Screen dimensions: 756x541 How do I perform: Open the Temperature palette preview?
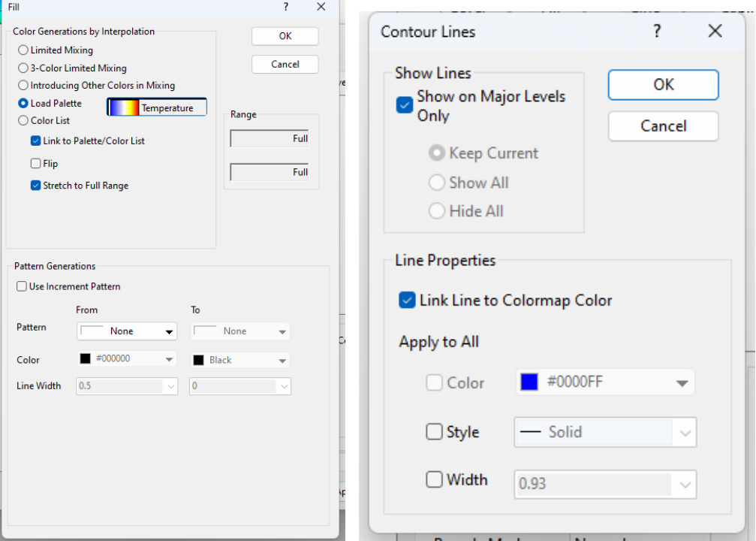156,107
